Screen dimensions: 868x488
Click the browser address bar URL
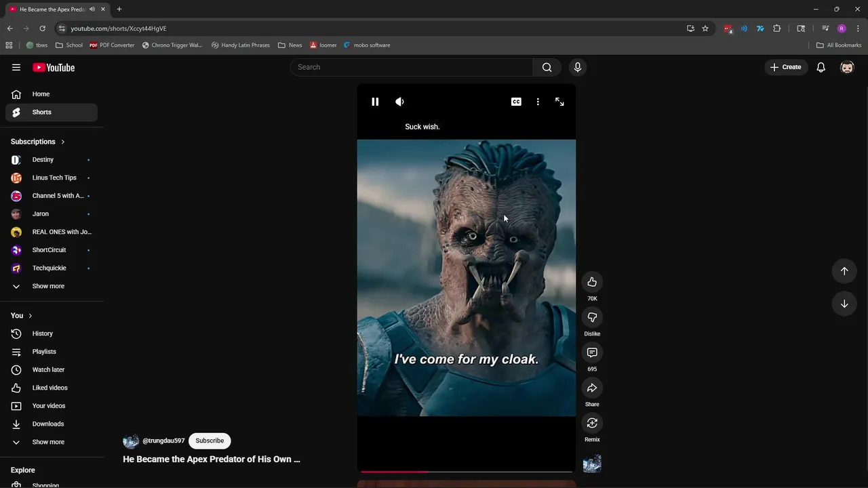[119, 28]
